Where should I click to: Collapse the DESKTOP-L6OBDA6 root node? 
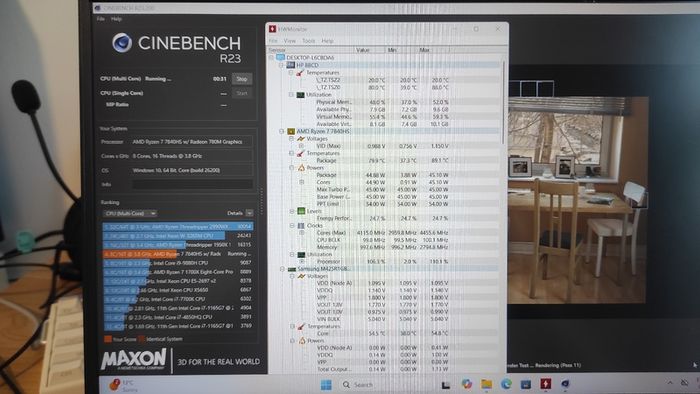[x=271, y=58]
